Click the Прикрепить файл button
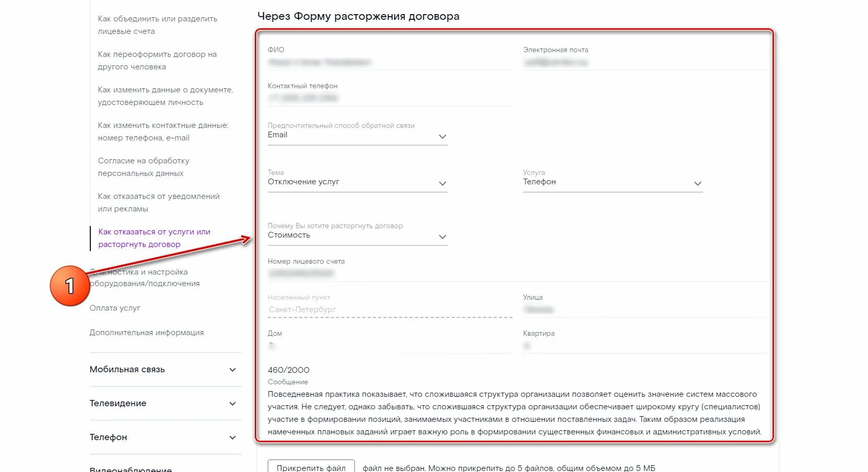This screenshot has width=868, height=472. (311, 467)
